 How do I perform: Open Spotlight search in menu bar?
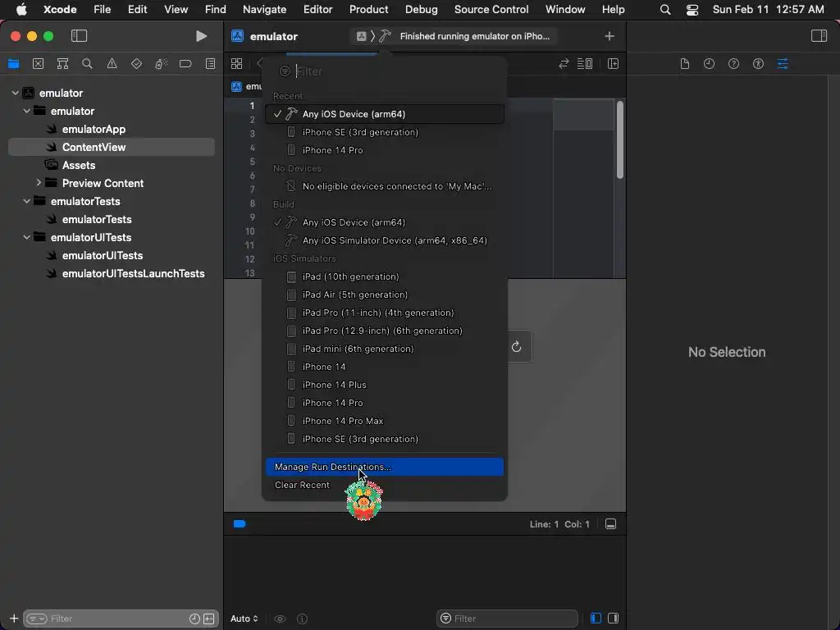(x=664, y=9)
